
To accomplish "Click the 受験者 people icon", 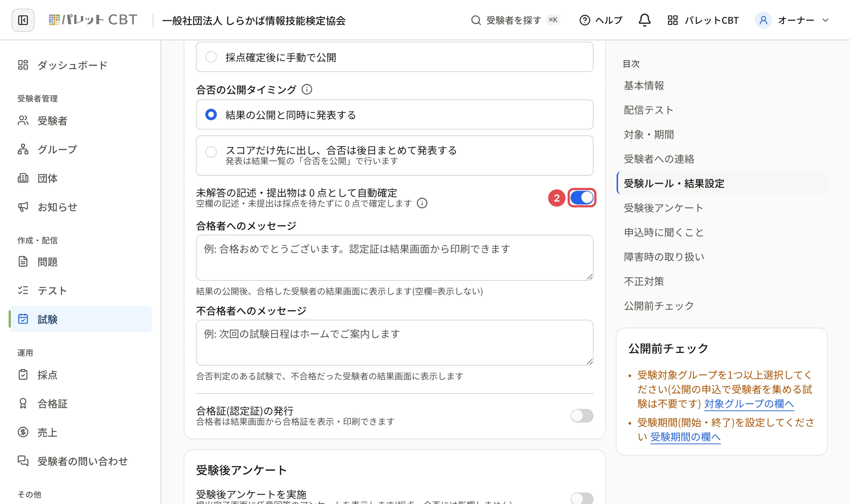I will click(23, 121).
